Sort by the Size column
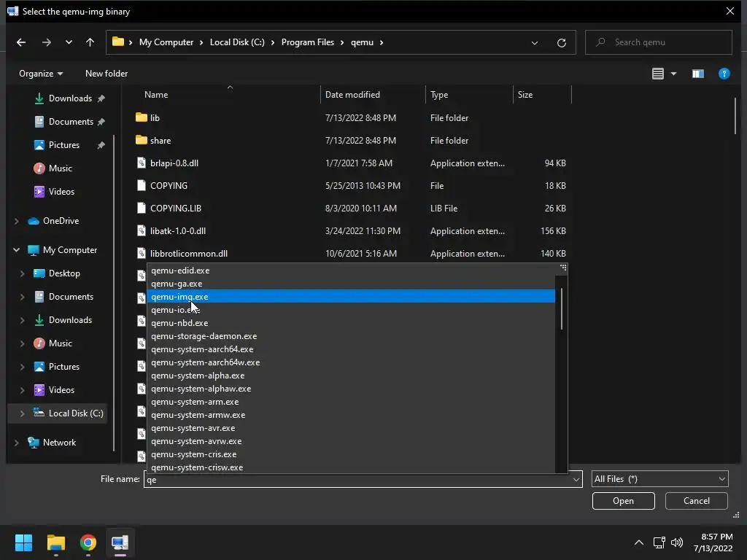Viewport: 747px width, 560px height. coord(525,95)
